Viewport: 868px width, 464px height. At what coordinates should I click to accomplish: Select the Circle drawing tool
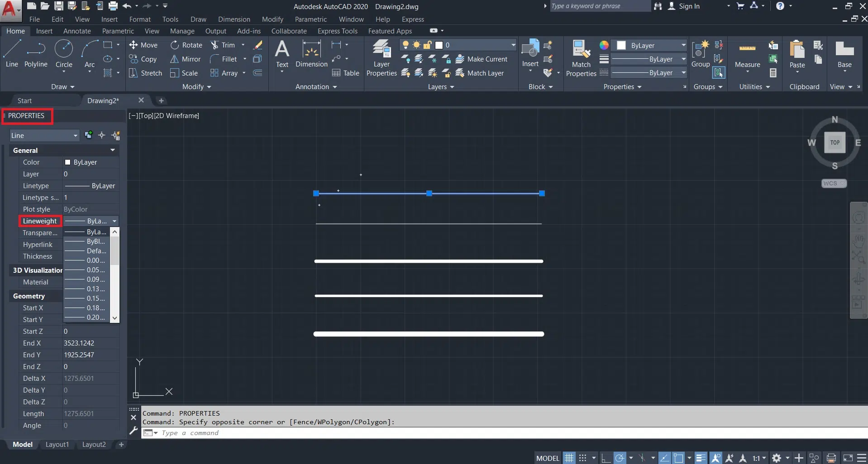[64, 53]
